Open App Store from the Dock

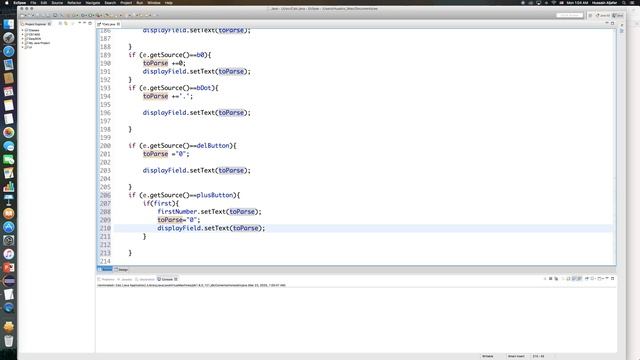[x=9, y=227]
